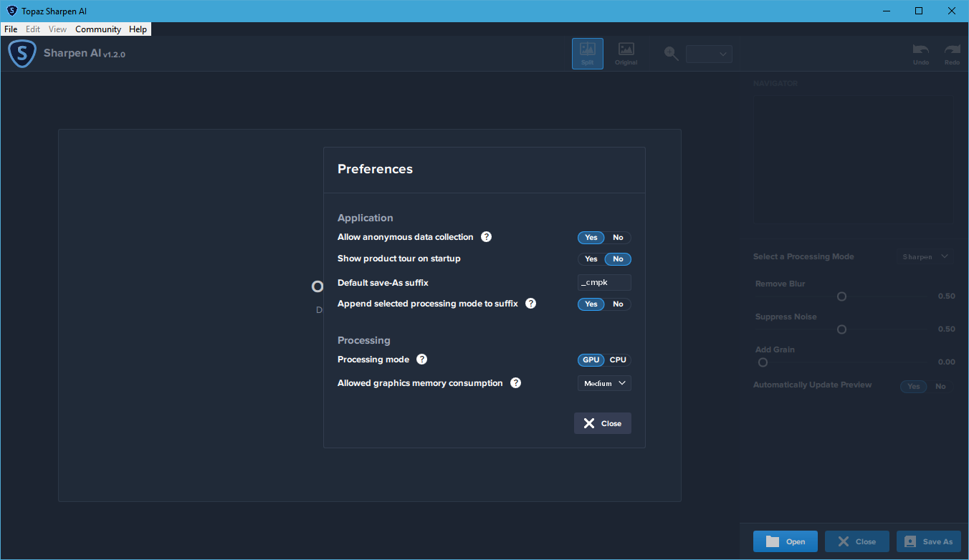Click the blue Open button
Screen dimensions: 969x560
pos(785,541)
